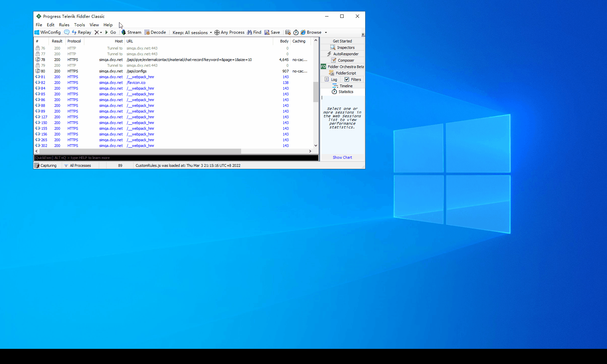Open the Keep: All sessions dropdown
The image size is (607, 364).
[x=192, y=32]
